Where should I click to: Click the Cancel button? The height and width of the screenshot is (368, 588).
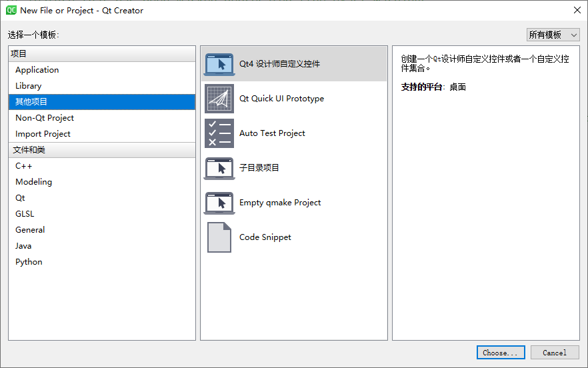point(555,353)
